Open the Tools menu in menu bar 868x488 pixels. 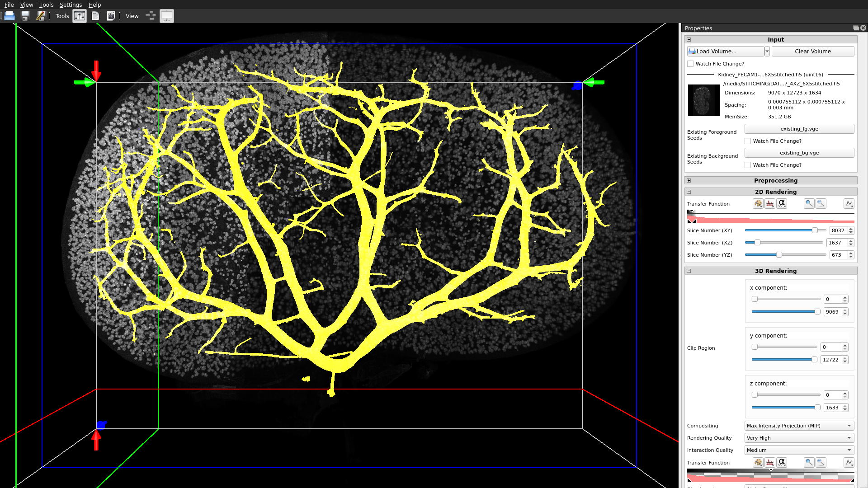point(46,5)
